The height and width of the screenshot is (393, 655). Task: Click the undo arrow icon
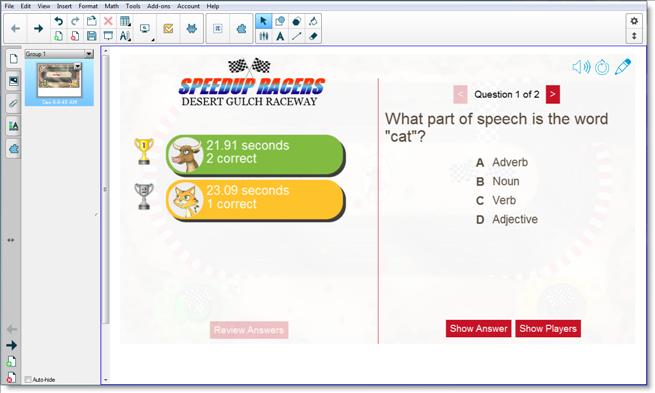tap(58, 21)
